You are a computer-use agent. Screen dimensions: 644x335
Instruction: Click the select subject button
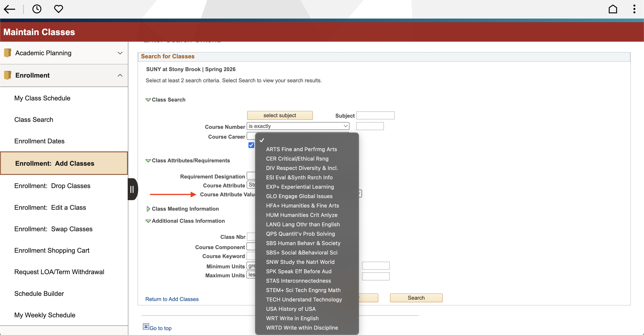(280, 115)
